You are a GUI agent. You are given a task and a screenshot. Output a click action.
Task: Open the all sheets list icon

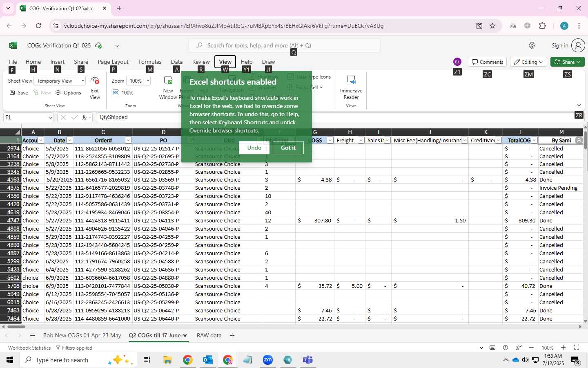point(33,336)
